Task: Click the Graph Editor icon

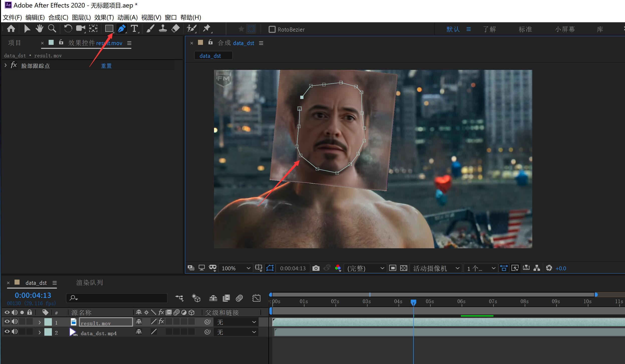Action: (x=256, y=298)
